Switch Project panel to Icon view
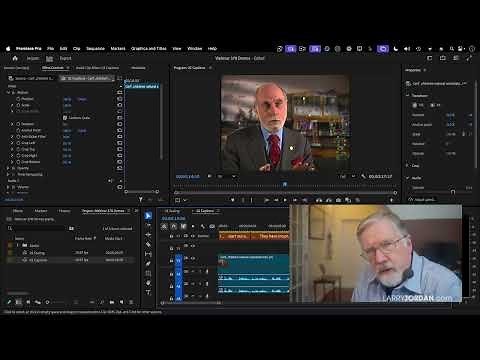The width and height of the screenshot is (480, 360). point(28,302)
